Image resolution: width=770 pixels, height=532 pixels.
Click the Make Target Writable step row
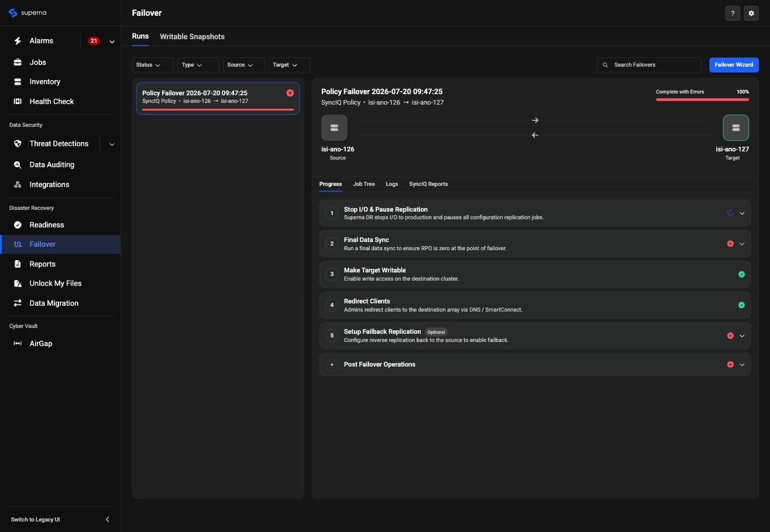click(535, 275)
